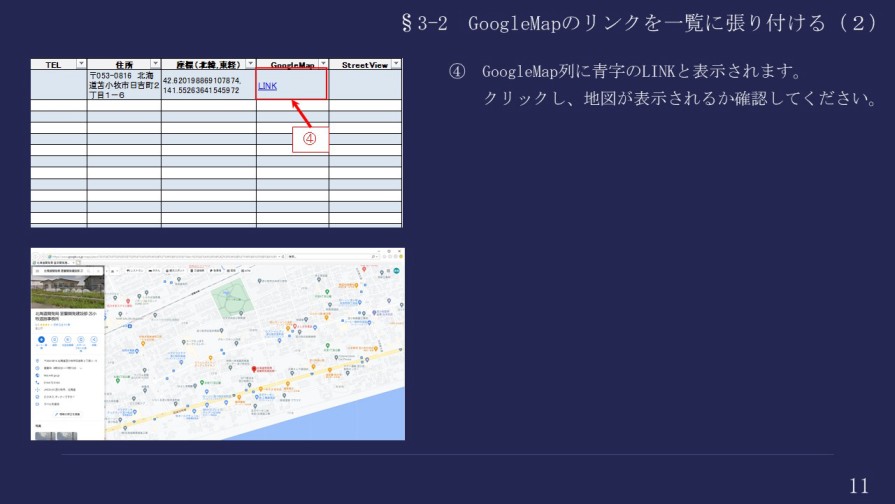Open the TEL column filter dropdown
The height and width of the screenshot is (504, 895).
[x=81, y=64]
